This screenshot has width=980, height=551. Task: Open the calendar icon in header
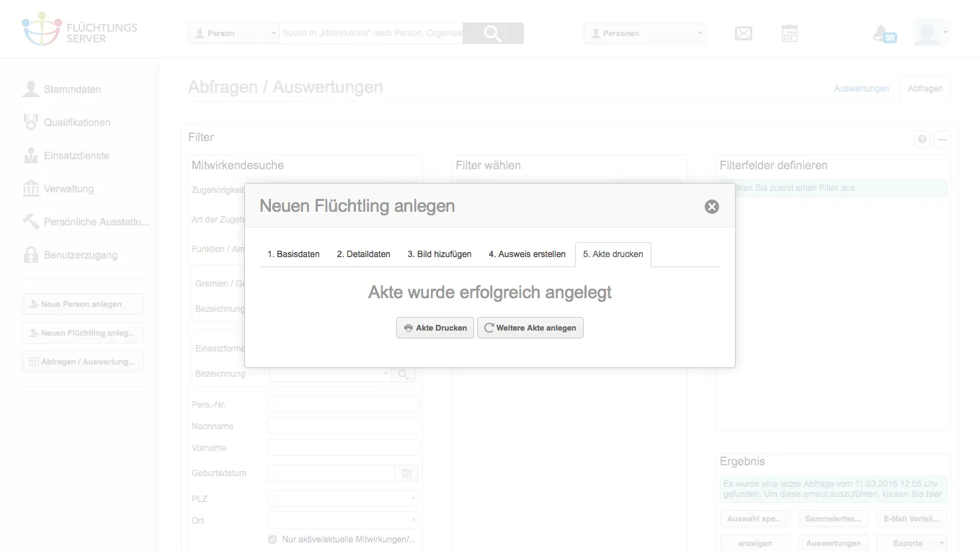point(790,33)
